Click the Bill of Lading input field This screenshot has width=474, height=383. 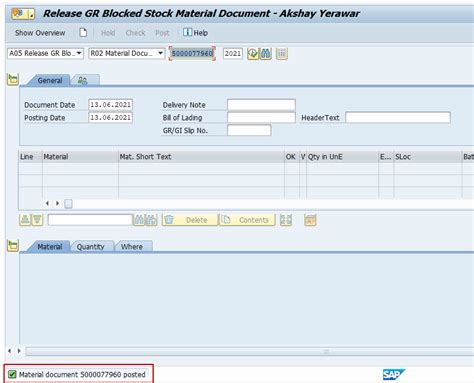tap(261, 117)
